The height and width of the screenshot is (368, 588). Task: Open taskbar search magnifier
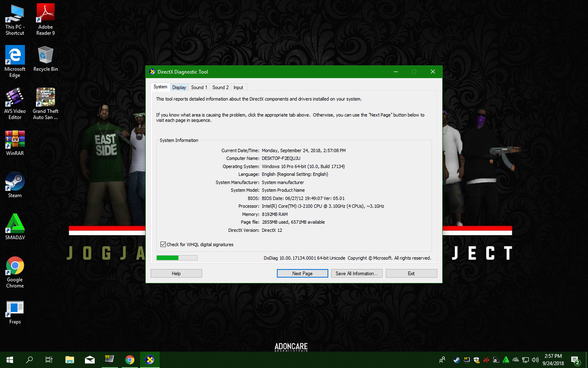tap(29, 360)
